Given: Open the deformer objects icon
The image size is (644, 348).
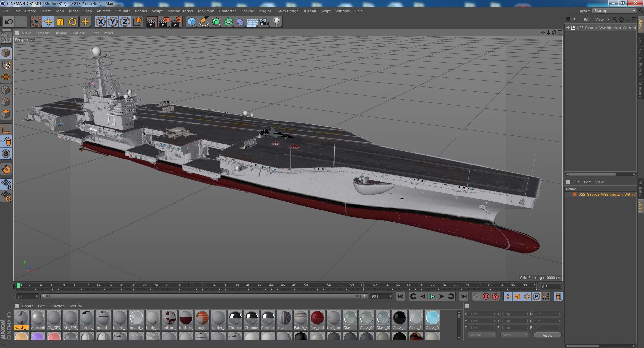Looking at the screenshot, I should click(240, 22).
